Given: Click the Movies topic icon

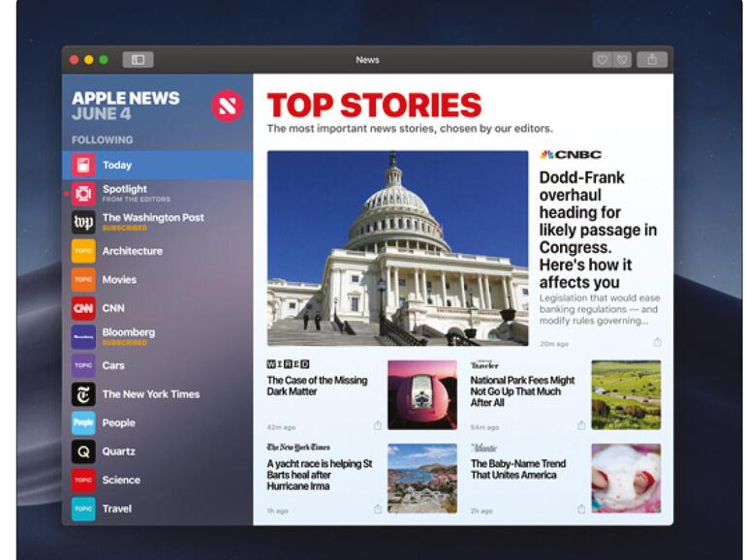Looking at the screenshot, I should pos(83,280).
